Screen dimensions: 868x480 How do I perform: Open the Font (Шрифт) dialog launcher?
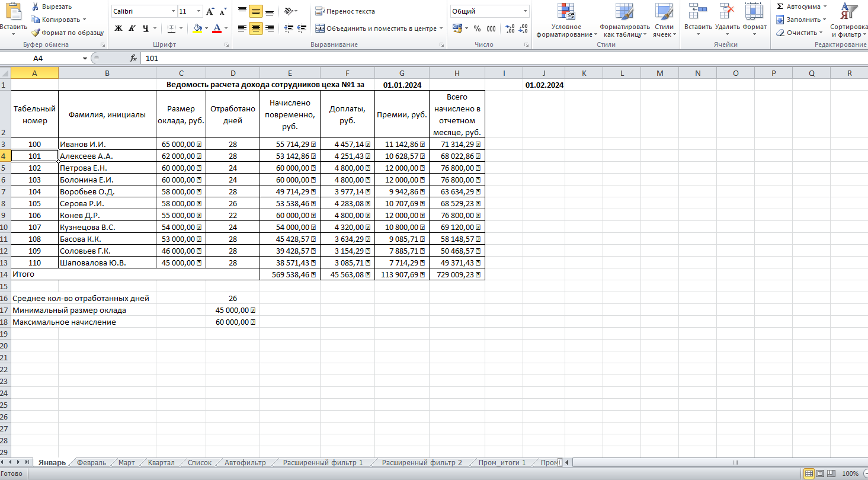226,45
